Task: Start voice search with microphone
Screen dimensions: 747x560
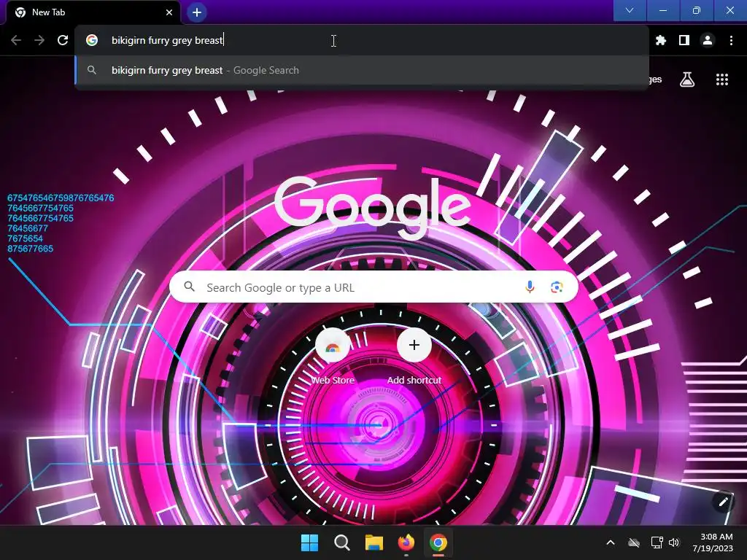Action: (x=530, y=287)
